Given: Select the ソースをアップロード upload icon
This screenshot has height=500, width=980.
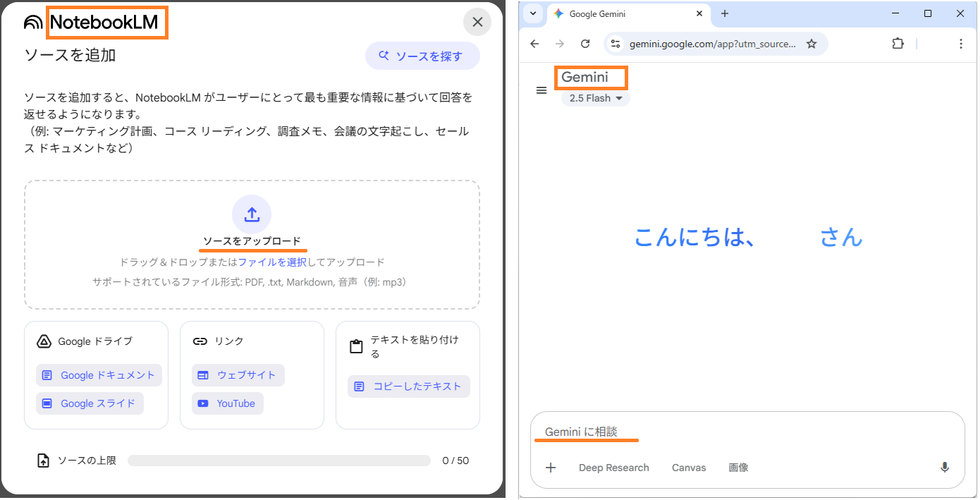Looking at the screenshot, I should tap(252, 214).
